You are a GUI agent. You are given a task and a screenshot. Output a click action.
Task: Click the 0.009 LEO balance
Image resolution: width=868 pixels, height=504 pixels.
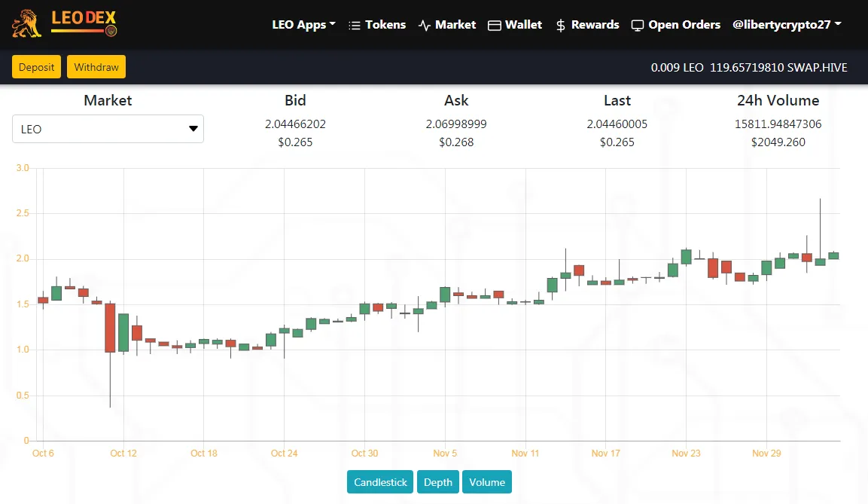pos(677,68)
